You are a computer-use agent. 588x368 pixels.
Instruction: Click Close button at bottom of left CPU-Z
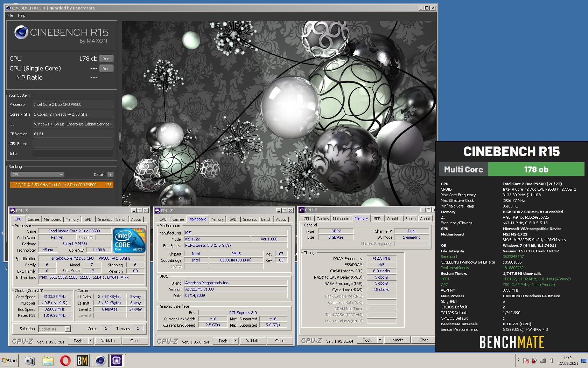pyautogui.click(x=135, y=341)
